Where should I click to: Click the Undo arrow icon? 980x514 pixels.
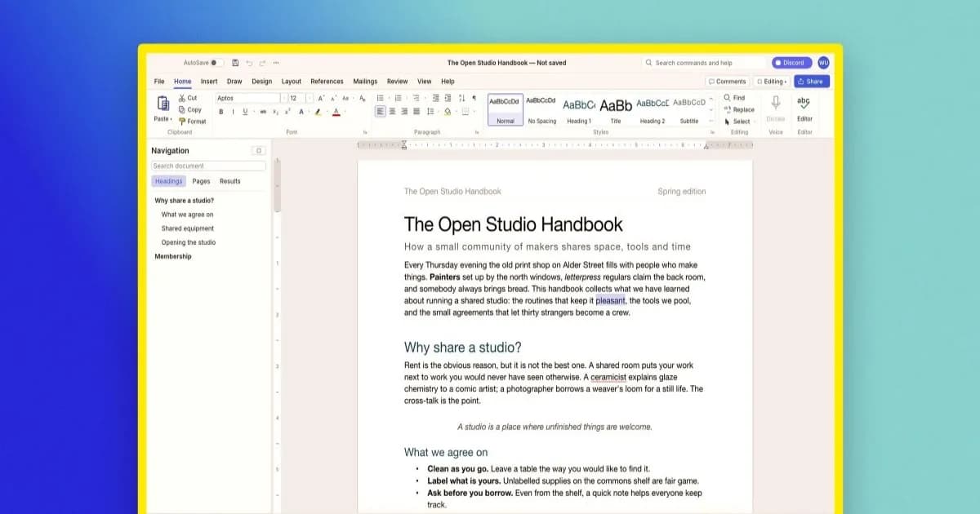(249, 63)
